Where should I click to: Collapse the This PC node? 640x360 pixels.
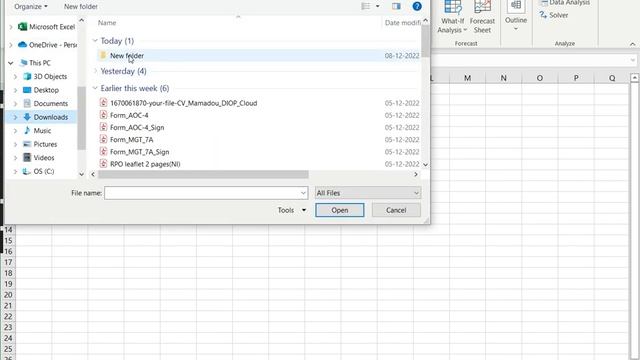click(11, 63)
